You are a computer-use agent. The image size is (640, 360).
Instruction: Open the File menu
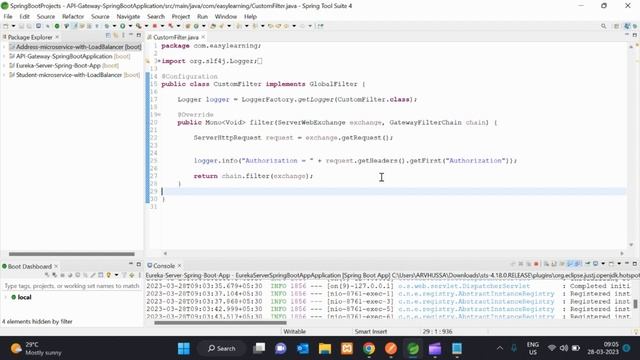(x=8, y=16)
